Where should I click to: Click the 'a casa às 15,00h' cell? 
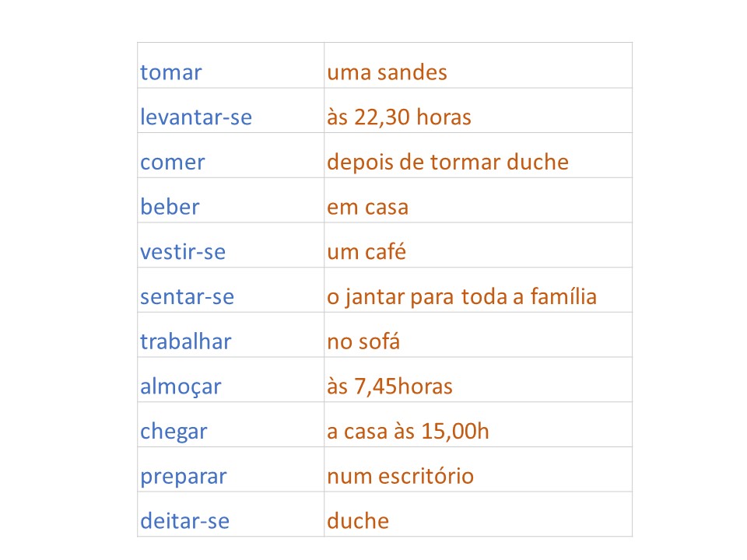408,432
